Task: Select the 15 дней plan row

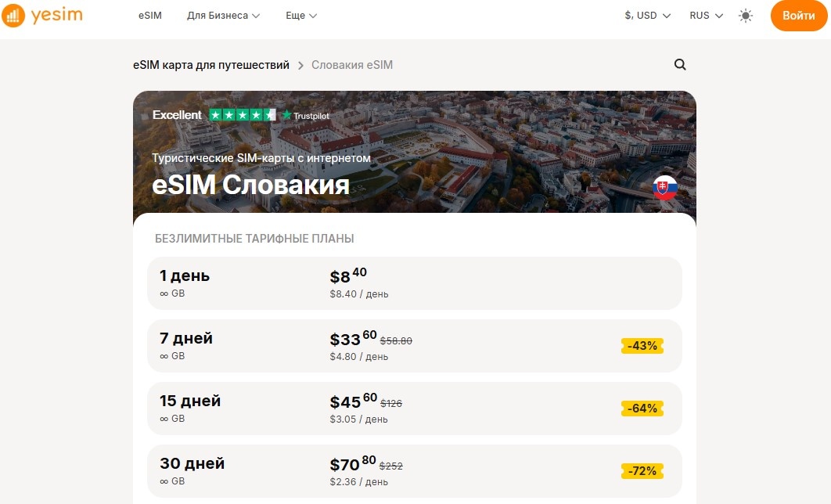Action: coord(414,408)
